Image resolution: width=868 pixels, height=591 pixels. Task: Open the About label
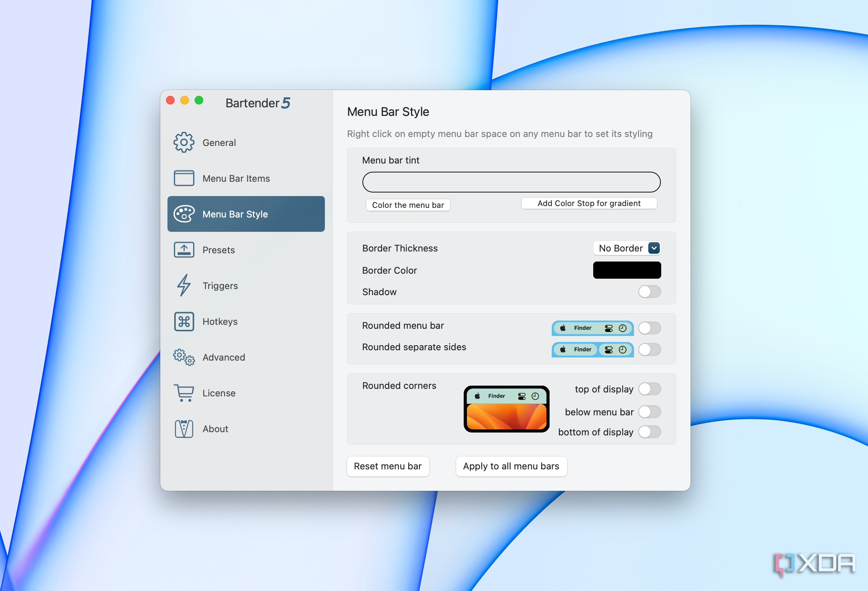tap(215, 429)
